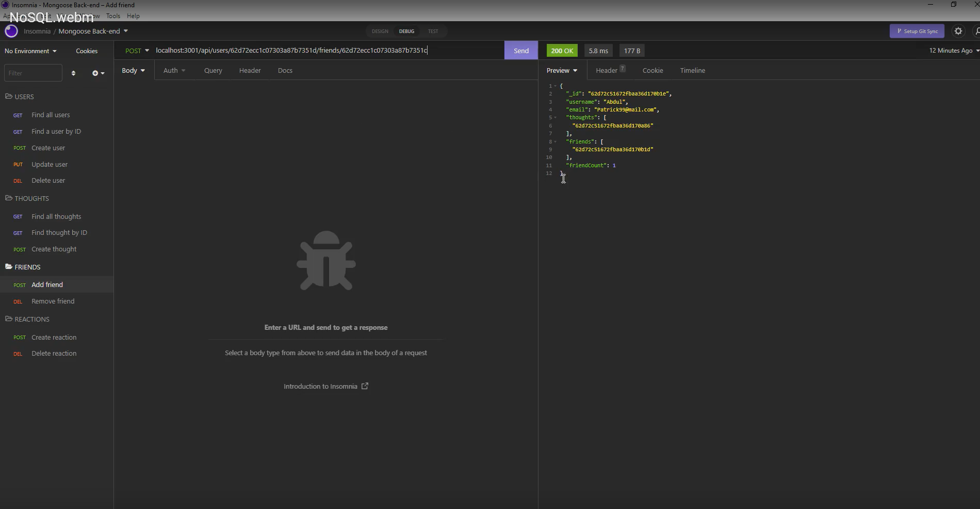Open the POST method dropdown

(x=137, y=51)
